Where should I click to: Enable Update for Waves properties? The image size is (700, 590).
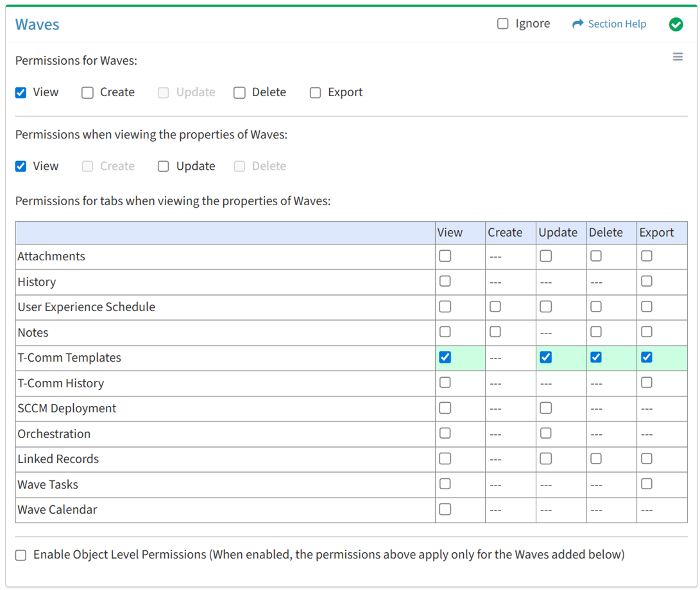click(x=164, y=167)
